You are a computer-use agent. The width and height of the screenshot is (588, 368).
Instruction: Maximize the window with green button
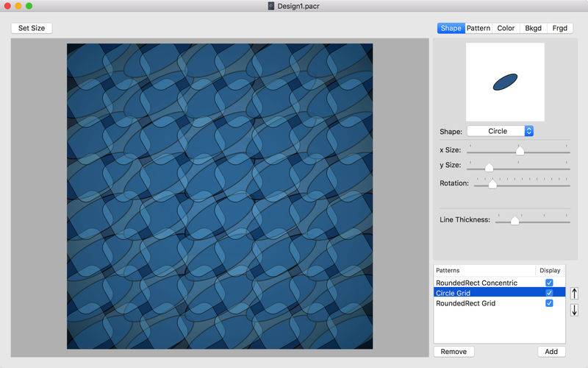click(x=29, y=6)
